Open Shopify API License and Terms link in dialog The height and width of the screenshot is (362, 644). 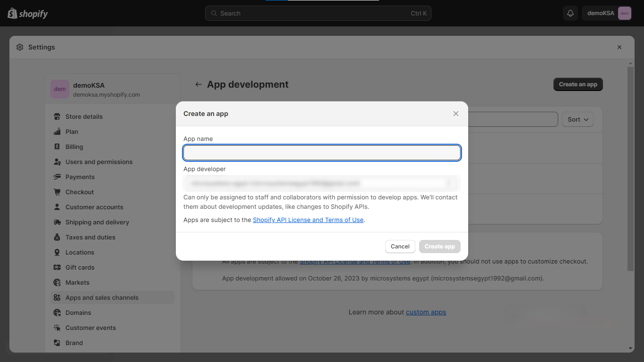click(x=308, y=220)
